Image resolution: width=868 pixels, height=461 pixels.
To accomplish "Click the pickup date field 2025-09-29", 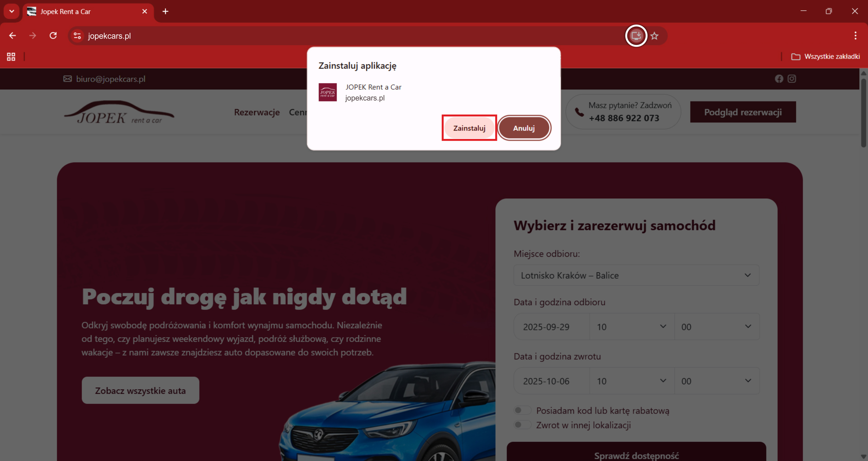I will tap(552, 327).
